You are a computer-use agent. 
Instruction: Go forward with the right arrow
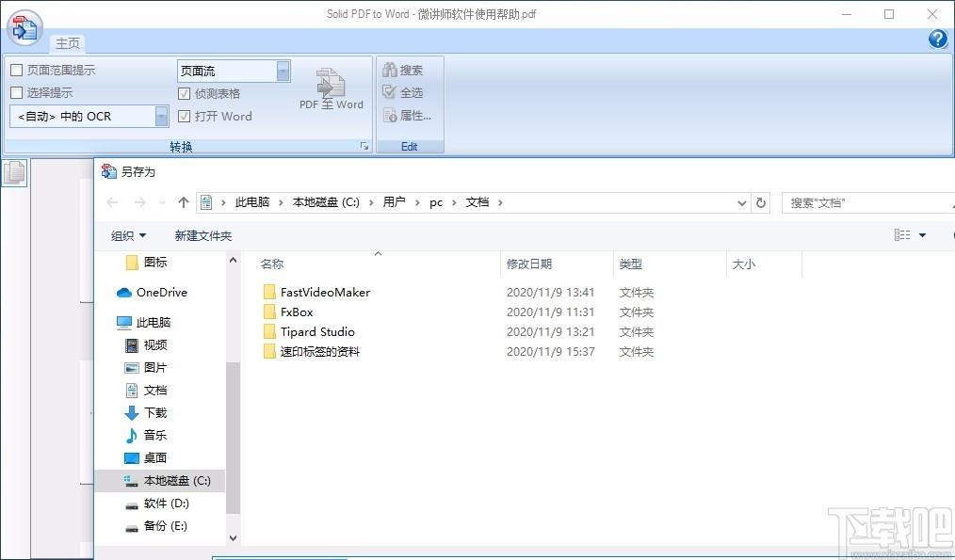click(x=140, y=202)
